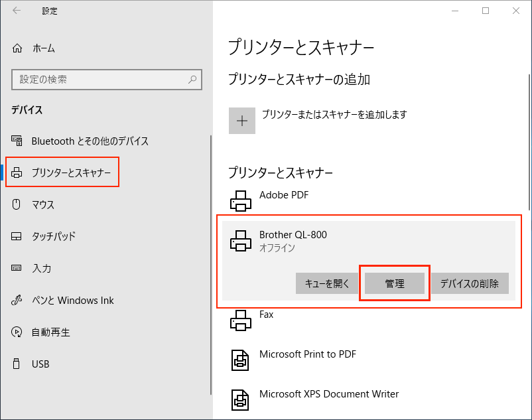Click the Home icon in sidebar
The width and height of the screenshot is (532, 420).
point(17,48)
